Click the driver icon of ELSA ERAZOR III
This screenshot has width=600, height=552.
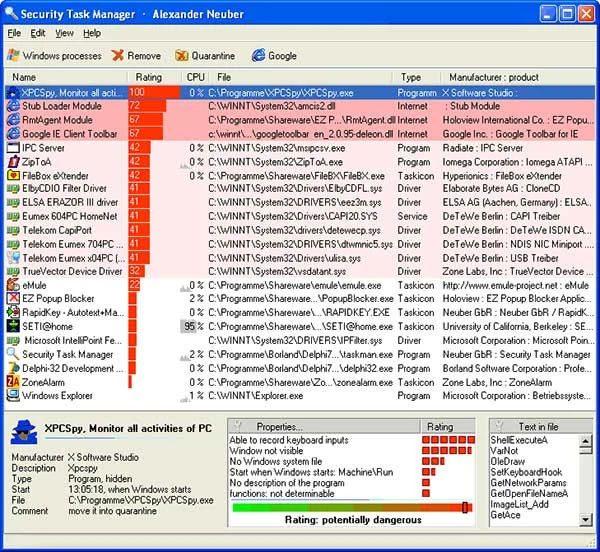[13, 202]
